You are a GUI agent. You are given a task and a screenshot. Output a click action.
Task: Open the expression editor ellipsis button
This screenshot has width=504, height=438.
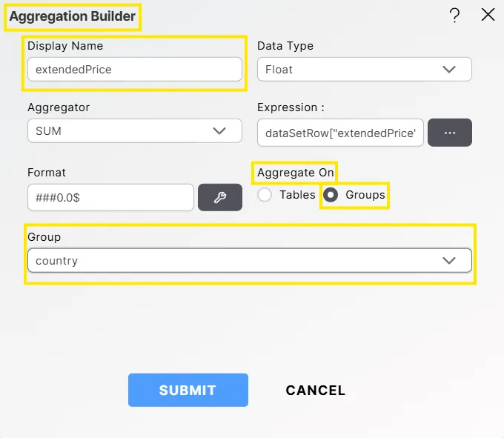[x=449, y=132]
